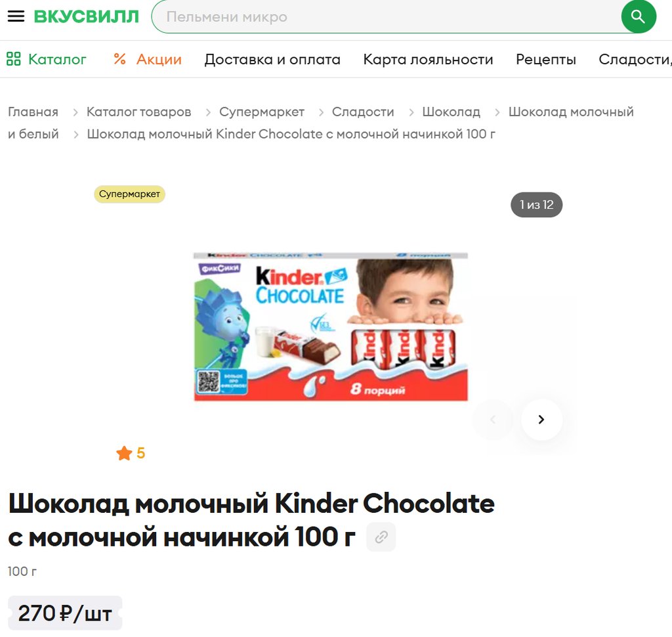Viewport: 672px width, 637px height.
Task: Click the ВкусВилл logo
Action: pos(87,16)
